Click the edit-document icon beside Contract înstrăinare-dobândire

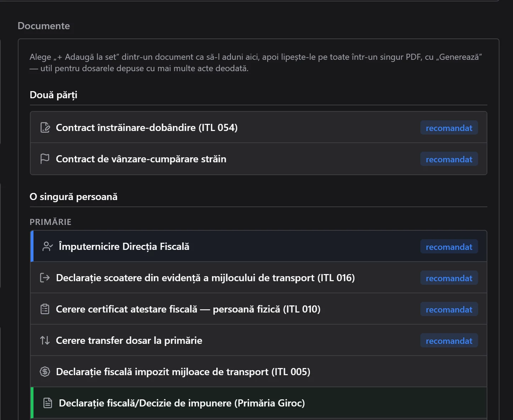point(45,127)
